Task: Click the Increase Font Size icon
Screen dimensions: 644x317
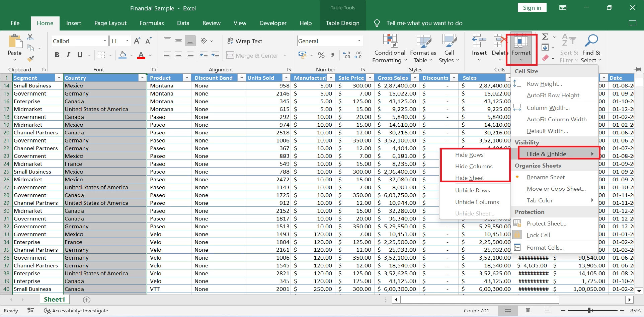Action: [137, 41]
